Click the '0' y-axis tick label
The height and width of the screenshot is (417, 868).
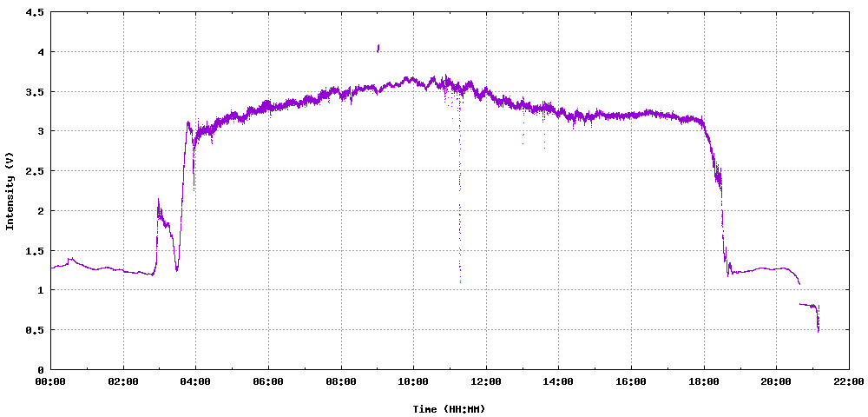41,369
